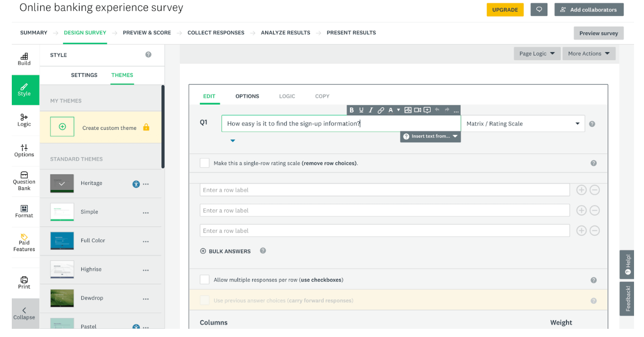644x337 pixels.
Task: Apply italic formatting in the text toolbar
Action: [371, 110]
